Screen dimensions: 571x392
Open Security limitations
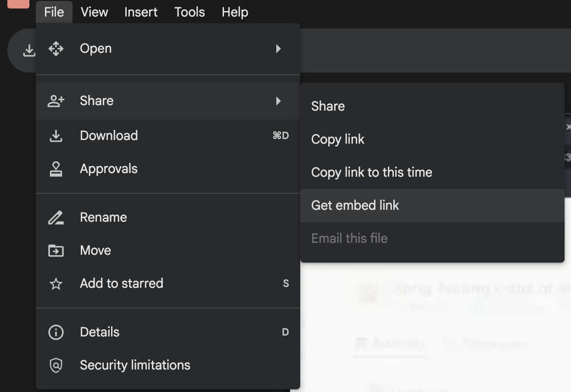tap(168, 365)
